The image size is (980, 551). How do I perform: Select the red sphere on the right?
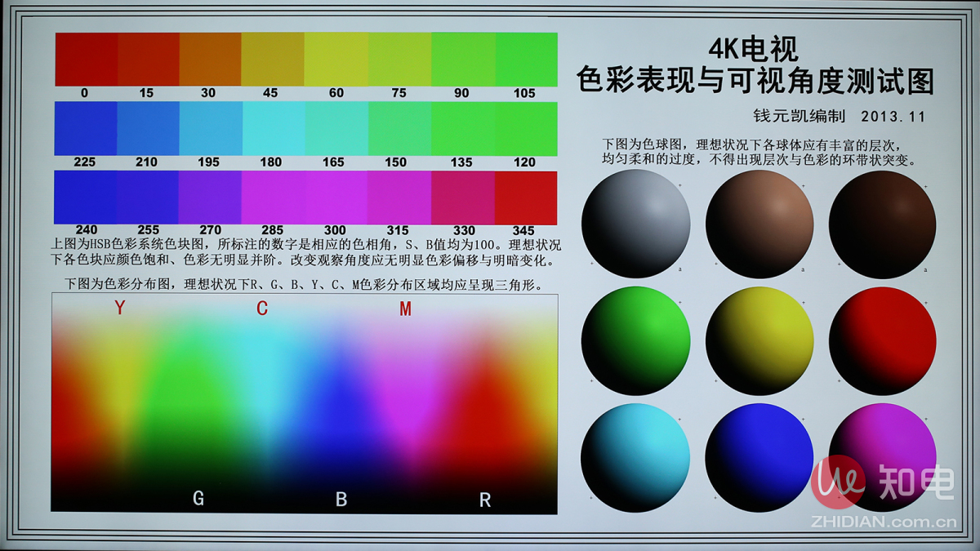click(x=882, y=340)
